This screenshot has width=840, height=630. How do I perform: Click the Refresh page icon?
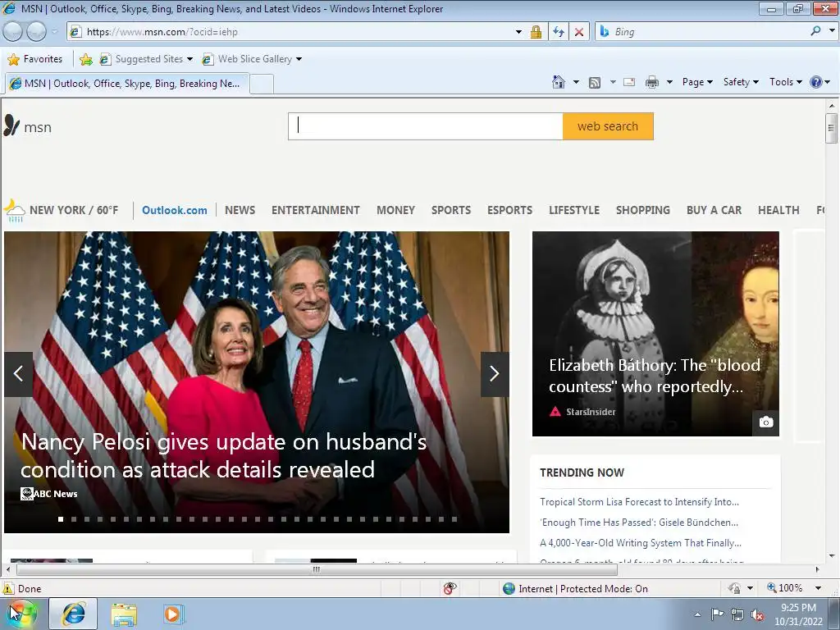coord(559,32)
